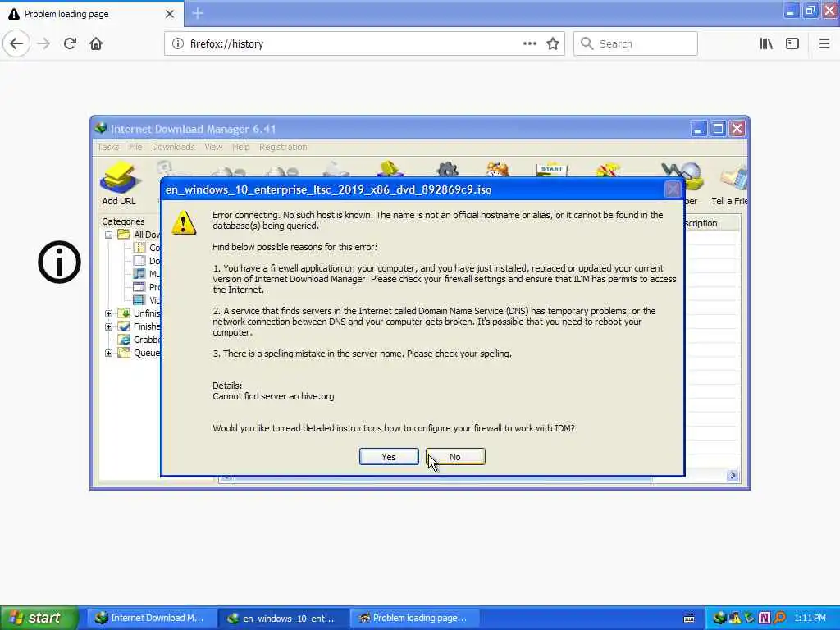Open a new Firefox tab with plus
The height and width of the screenshot is (630, 840).
[x=198, y=13]
